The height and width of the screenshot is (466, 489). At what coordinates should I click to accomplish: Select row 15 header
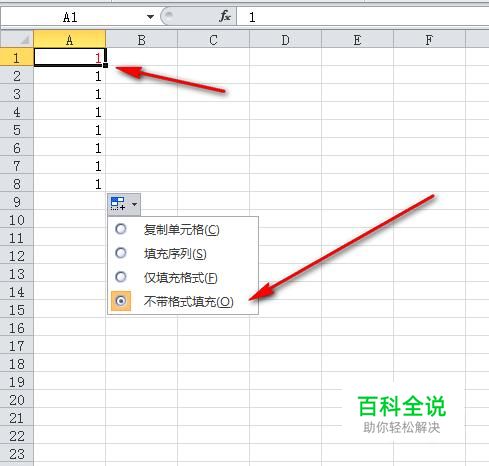[17, 310]
